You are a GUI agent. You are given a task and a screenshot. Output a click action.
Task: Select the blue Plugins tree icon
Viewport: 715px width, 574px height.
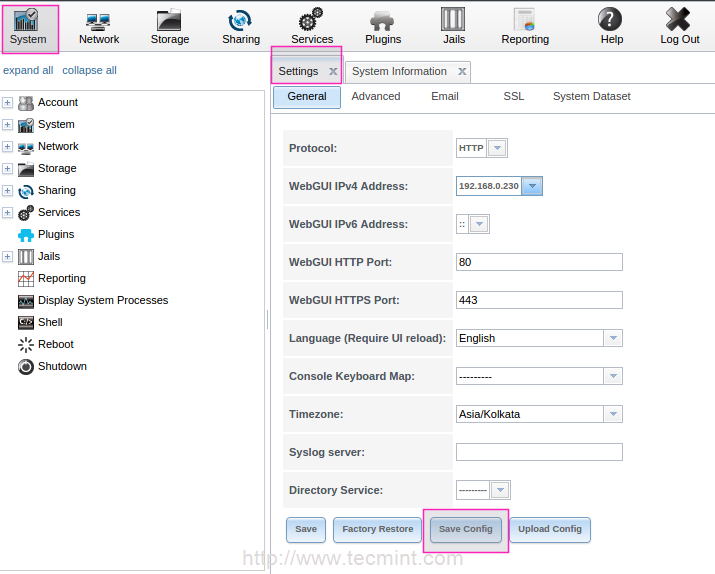[26, 235]
